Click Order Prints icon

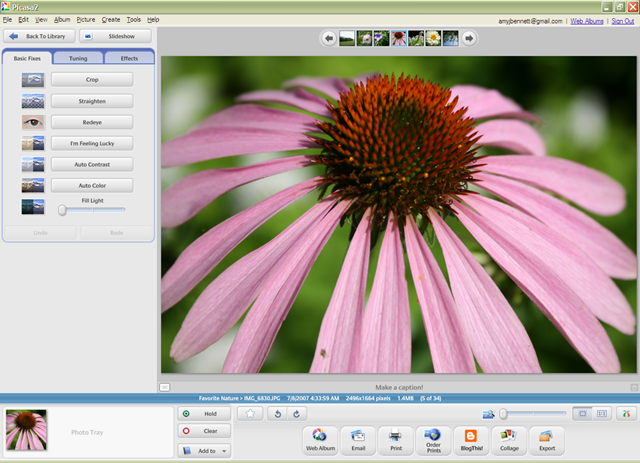pos(432,440)
